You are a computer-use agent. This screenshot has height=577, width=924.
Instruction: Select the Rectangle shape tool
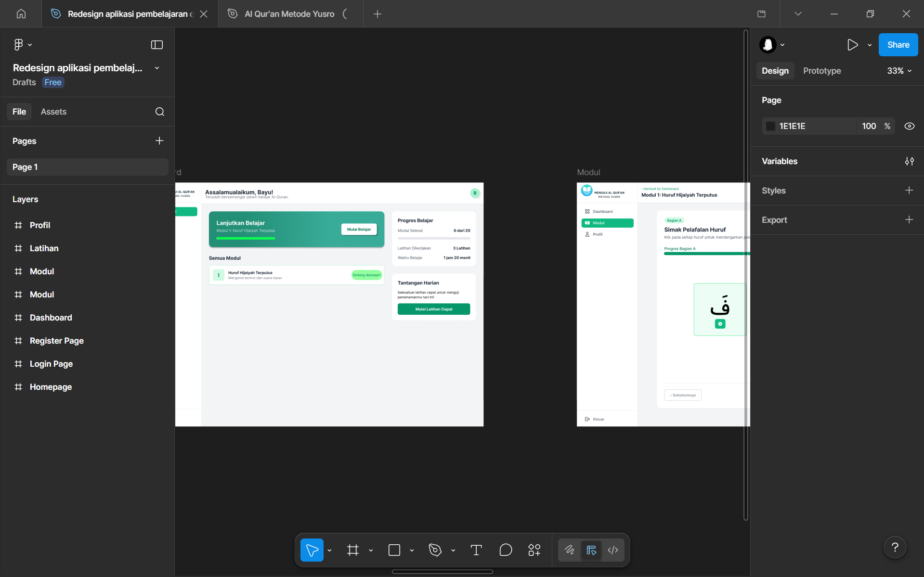[x=394, y=550]
